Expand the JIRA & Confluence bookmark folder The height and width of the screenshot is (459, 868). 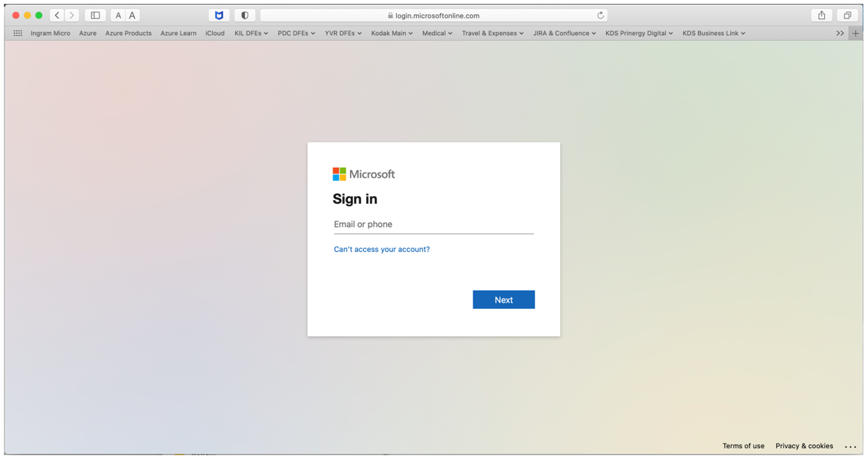[565, 33]
